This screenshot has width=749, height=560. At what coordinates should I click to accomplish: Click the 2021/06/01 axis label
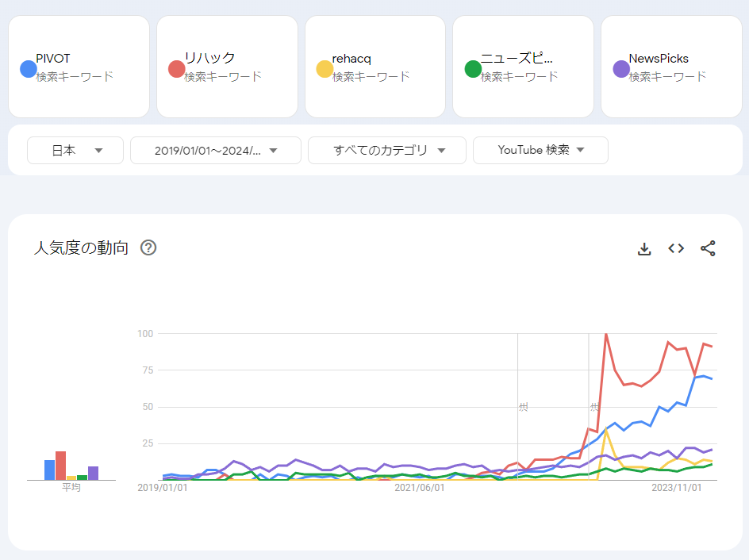(420, 488)
